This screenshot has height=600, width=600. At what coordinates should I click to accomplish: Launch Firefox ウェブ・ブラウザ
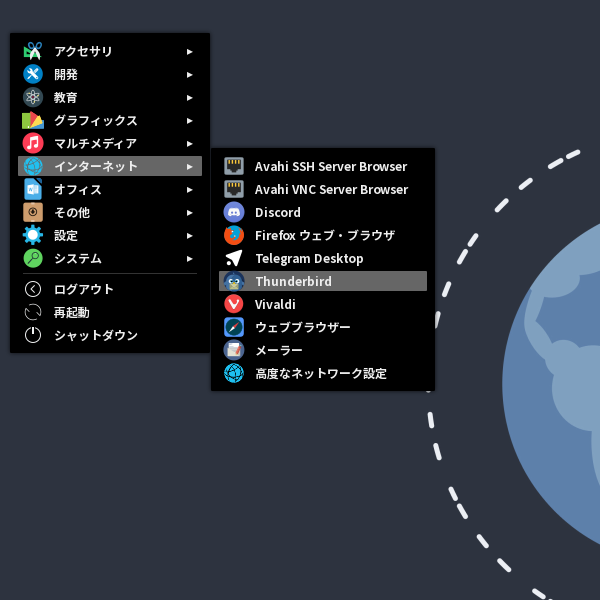(x=323, y=235)
